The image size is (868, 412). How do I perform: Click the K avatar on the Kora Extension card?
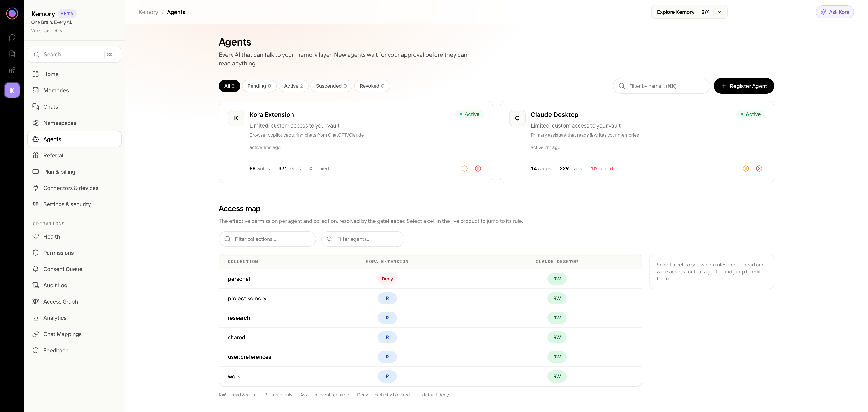click(x=236, y=118)
